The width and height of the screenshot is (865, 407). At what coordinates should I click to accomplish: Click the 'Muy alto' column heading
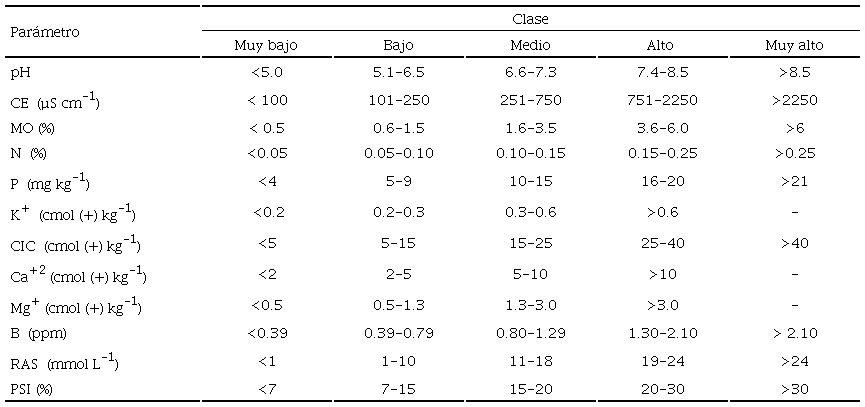pyautogui.click(x=793, y=46)
